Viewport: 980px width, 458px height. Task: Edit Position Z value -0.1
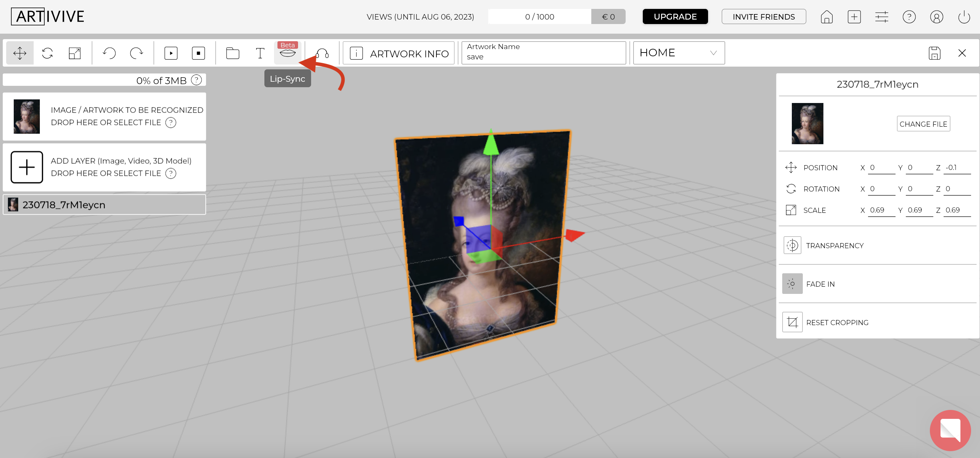pyautogui.click(x=957, y=168)
